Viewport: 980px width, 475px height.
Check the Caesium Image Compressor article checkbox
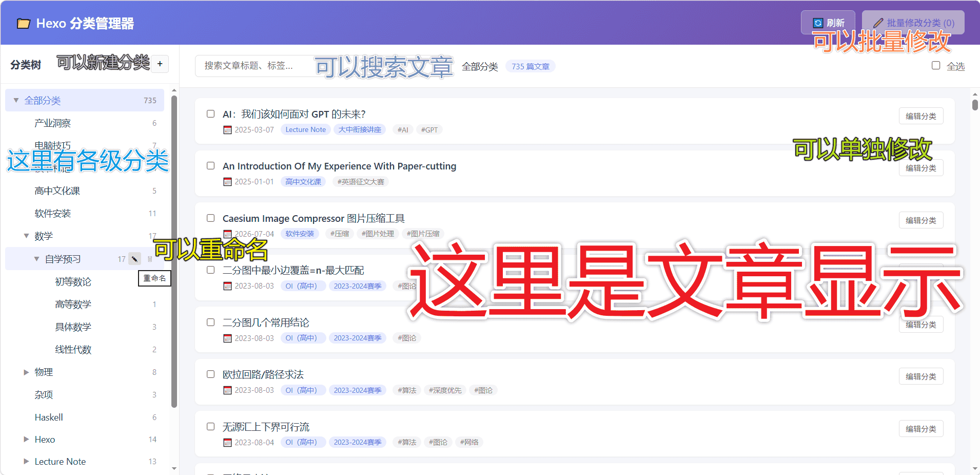[x=210, y=218]
